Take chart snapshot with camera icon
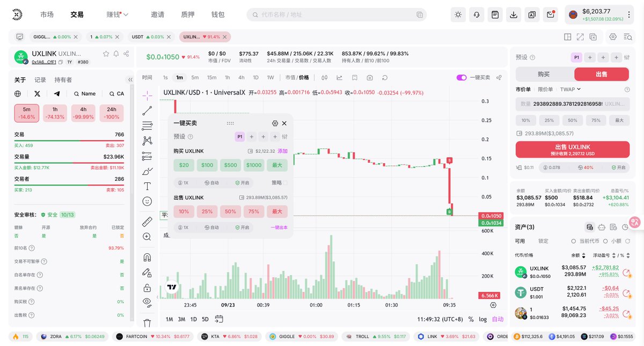The width and height of the screenshot is (644, 346). point(370,77)
